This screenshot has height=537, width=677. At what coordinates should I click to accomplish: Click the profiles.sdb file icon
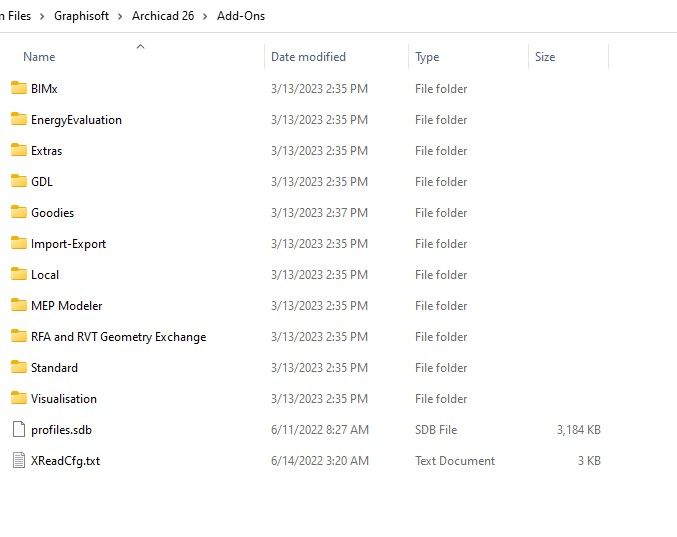[x=18, y=429]
